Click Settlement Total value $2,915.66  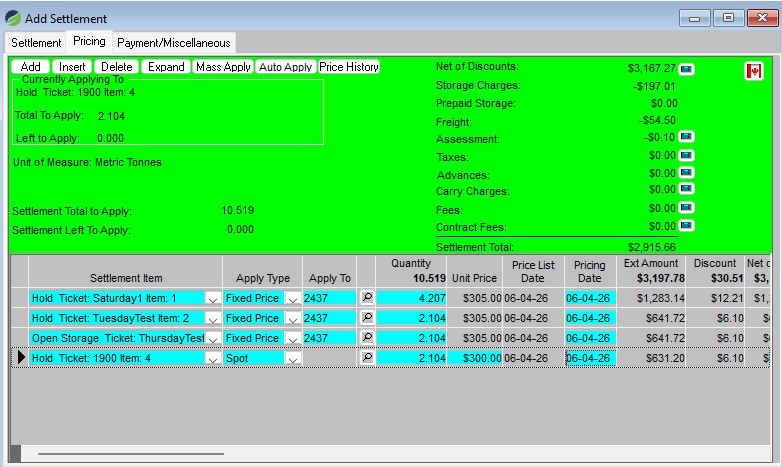coord(652,247)
